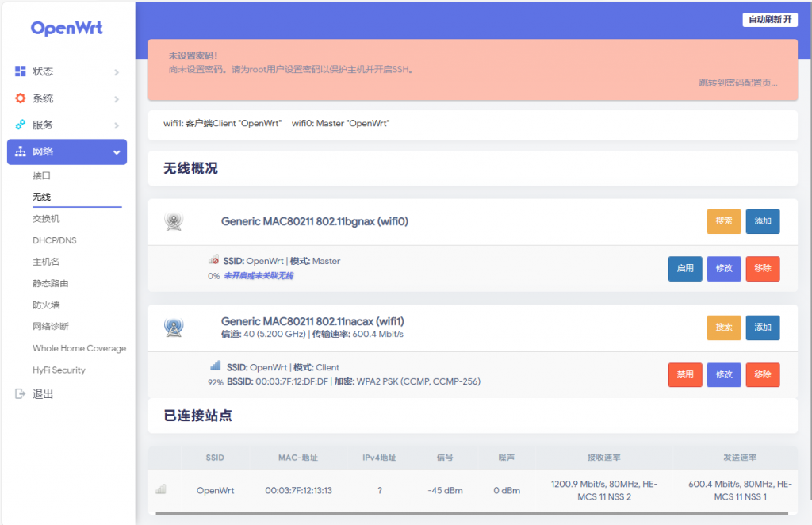The image size is (812, 525).
Task: Open the 主机名 submenu item
Action: [46, 262]
